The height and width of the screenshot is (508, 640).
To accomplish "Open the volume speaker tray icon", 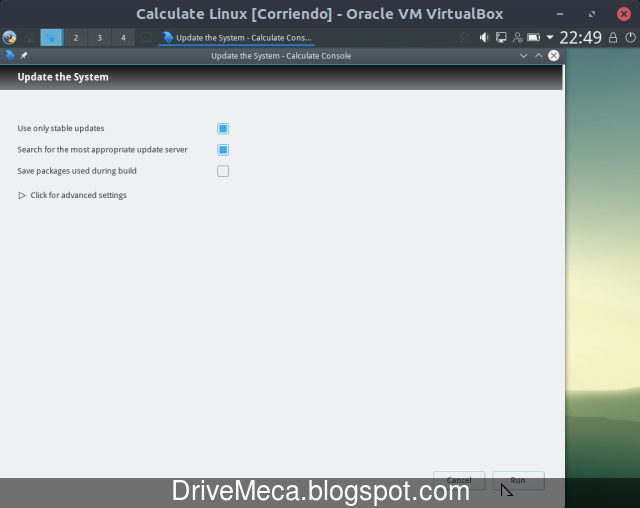I will click(x=484, y=38).
